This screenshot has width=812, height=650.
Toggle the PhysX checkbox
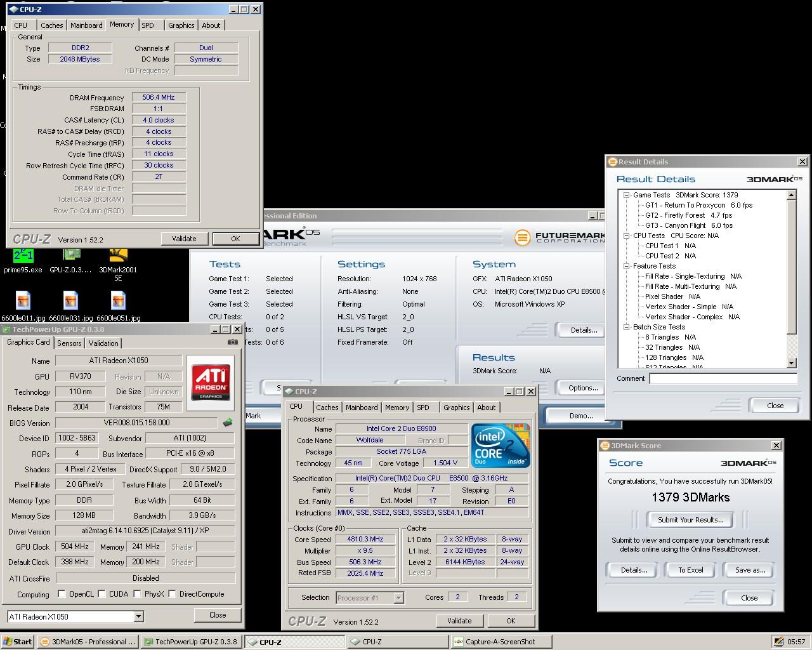pos(137,594)
